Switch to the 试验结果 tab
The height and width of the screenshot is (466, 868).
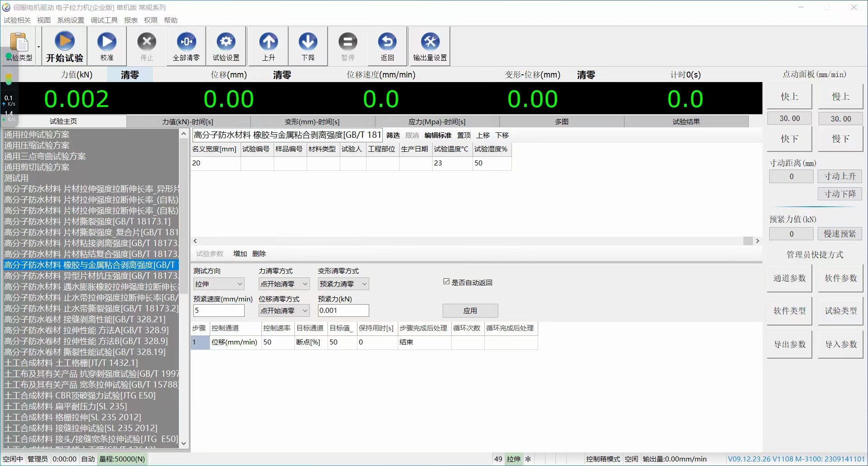(686, 121)
